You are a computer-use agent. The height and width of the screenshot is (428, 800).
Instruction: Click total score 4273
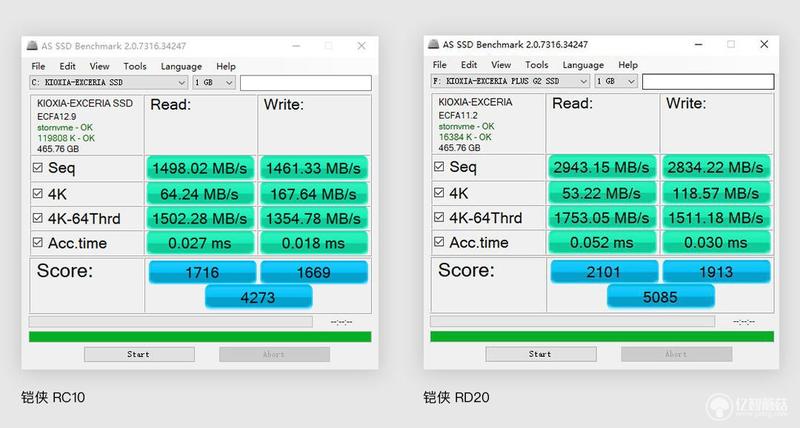[258, 297]
